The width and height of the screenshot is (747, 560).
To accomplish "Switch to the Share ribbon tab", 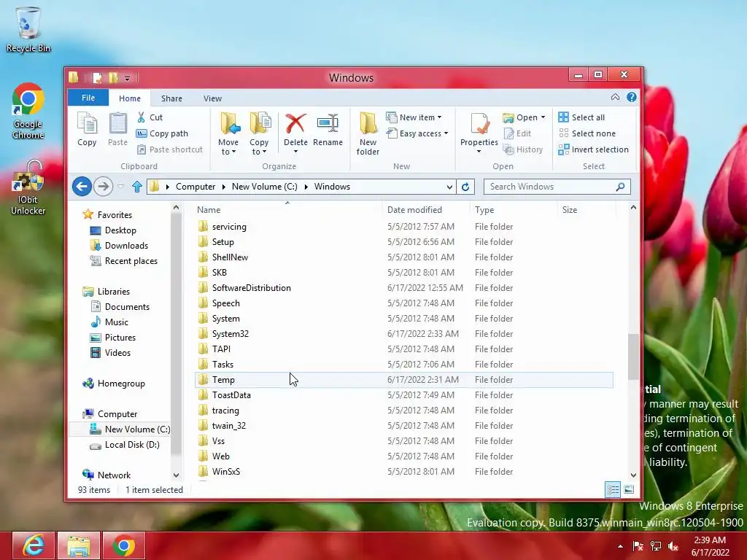I will pos(171,98).
